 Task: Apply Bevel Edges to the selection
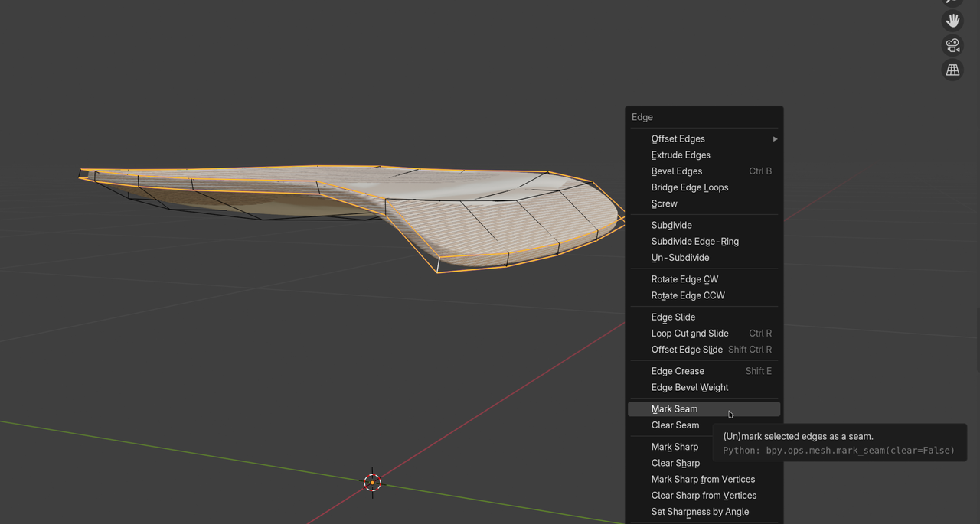(677, 171)
